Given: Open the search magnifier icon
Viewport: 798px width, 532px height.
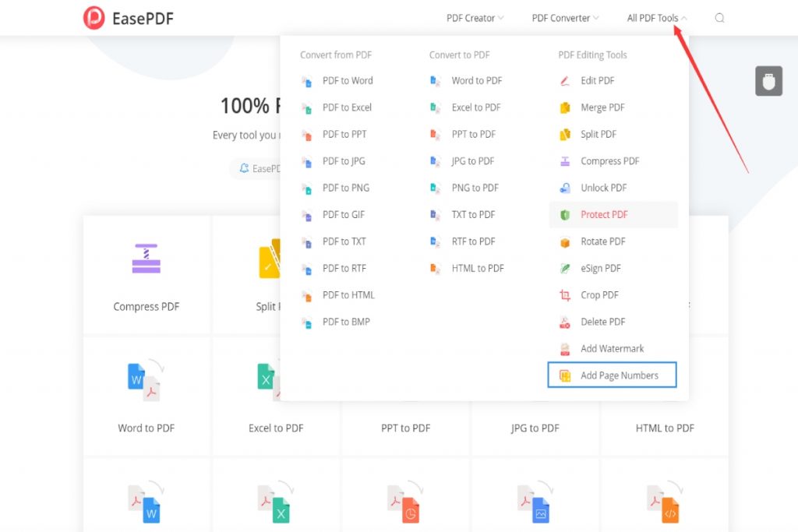Looking at the screenshot, I should pos(719,18).
